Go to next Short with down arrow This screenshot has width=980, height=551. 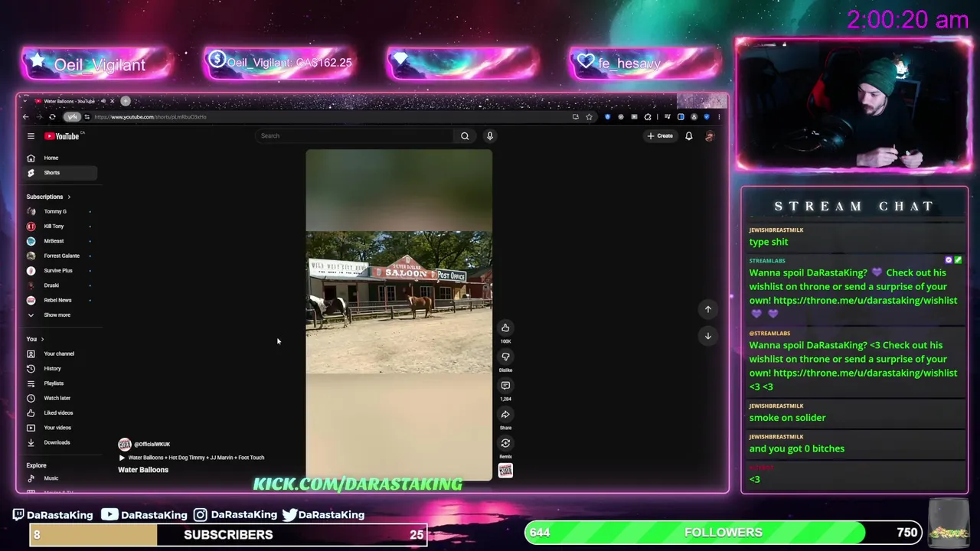point(708,336)
